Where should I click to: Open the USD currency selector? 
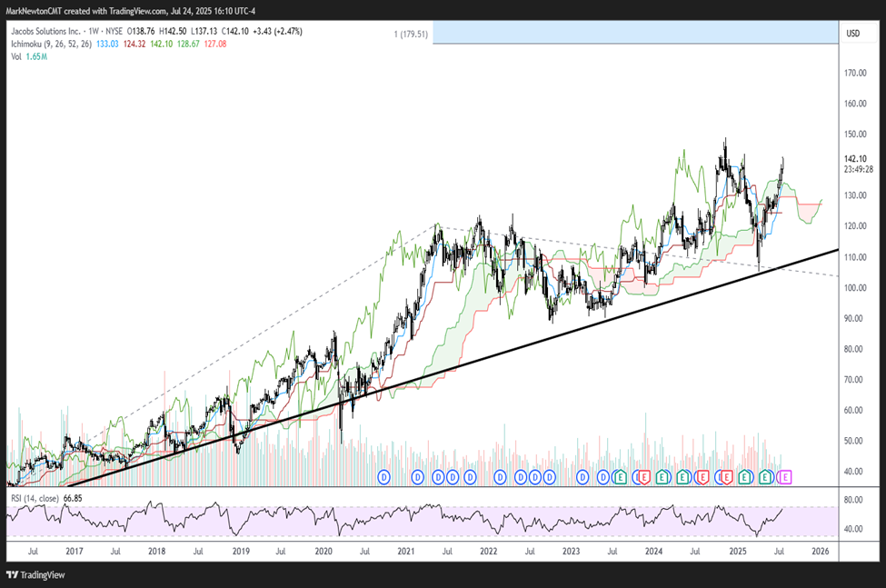852,34
